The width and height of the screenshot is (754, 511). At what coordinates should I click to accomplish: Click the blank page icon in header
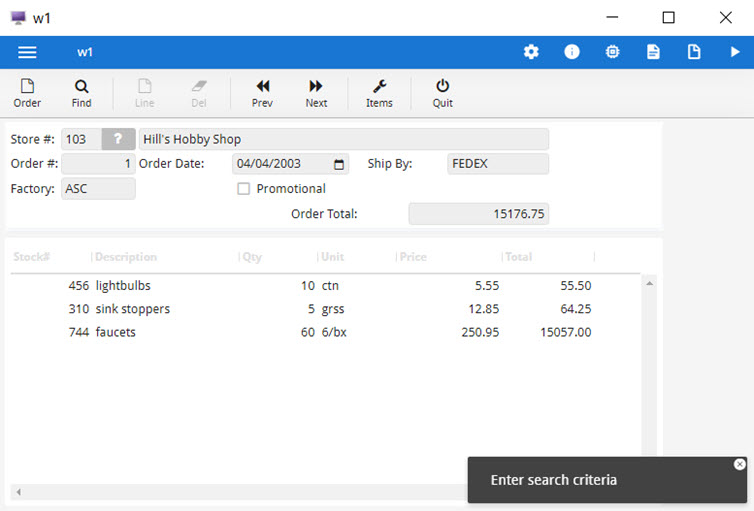point(694,51)
